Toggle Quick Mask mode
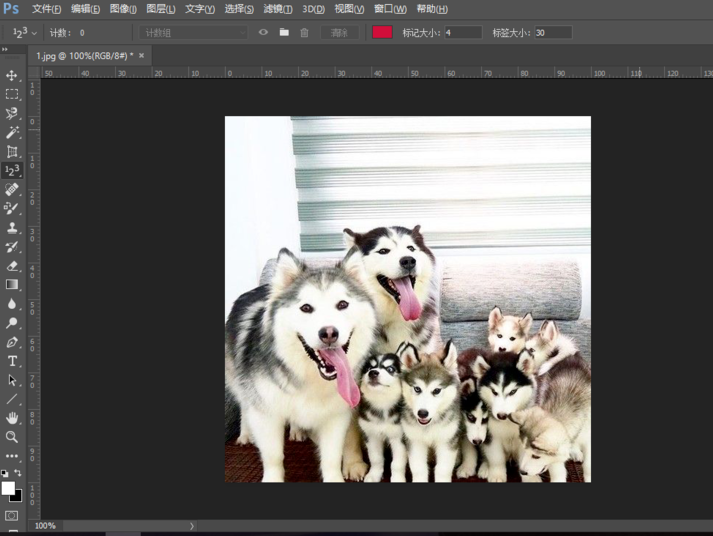Viewport: 713px width, 536px height. click(x=12, y=516)
